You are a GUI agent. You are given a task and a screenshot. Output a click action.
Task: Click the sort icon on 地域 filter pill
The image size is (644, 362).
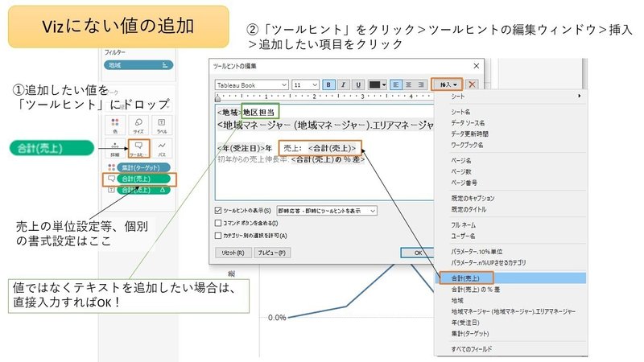pyautogui.click(x=165, y=65)
